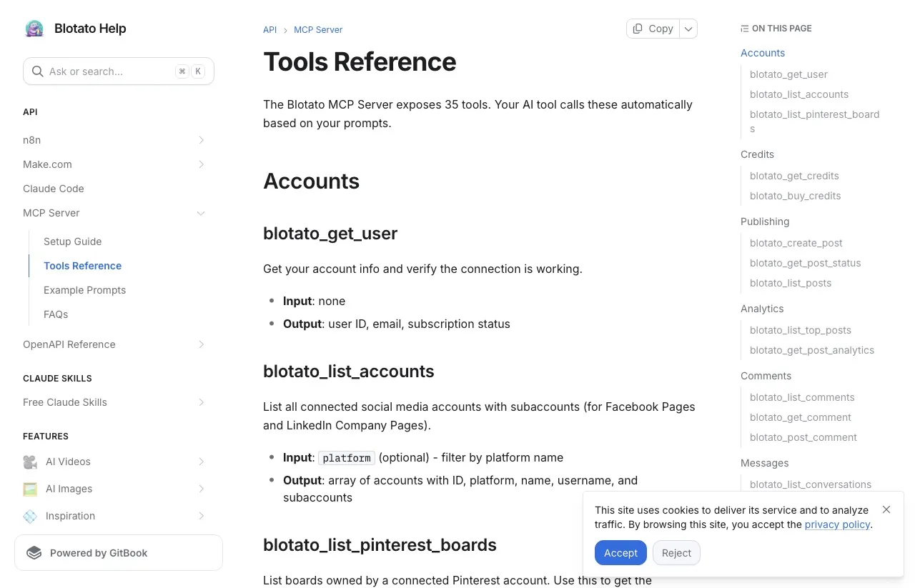
Task: Expand the OpenAPI Reference chevron
Action: click(201, 344)
